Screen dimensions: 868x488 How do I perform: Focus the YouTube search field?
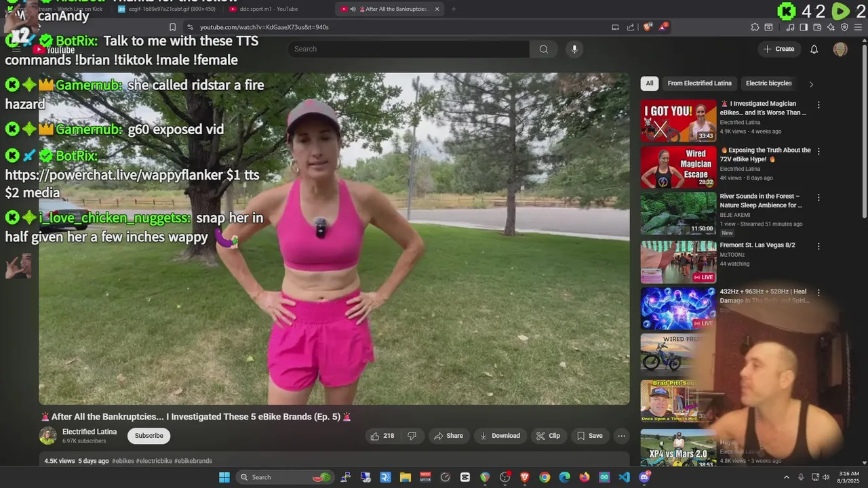(408, 49)
